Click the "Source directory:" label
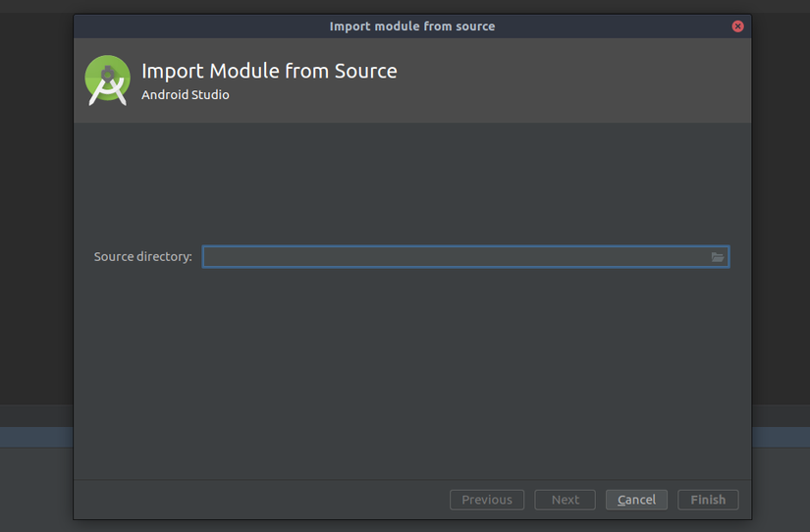 pos(143,257)
